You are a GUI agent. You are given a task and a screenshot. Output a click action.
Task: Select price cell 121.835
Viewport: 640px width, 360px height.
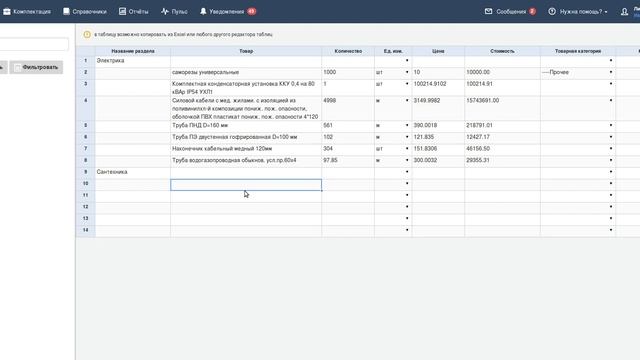coord(438,138)
